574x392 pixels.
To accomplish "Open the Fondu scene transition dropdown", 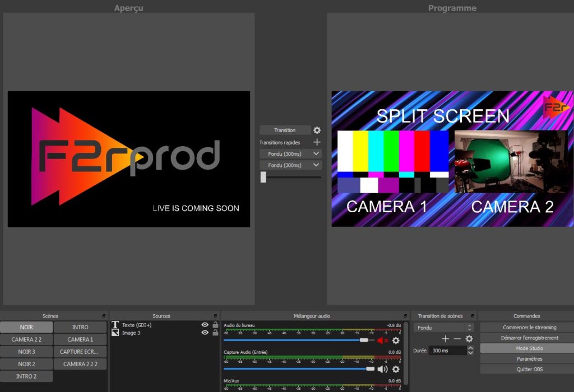I will (x=444, y=328).
